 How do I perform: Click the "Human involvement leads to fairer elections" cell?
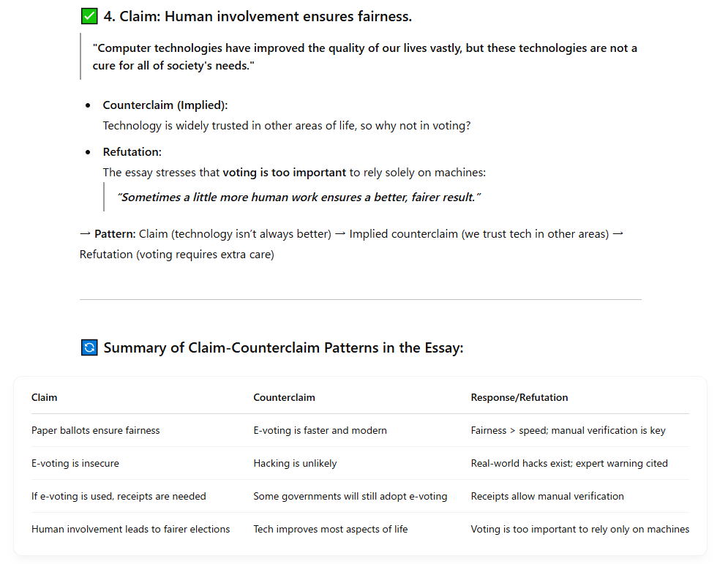point(130,529)
